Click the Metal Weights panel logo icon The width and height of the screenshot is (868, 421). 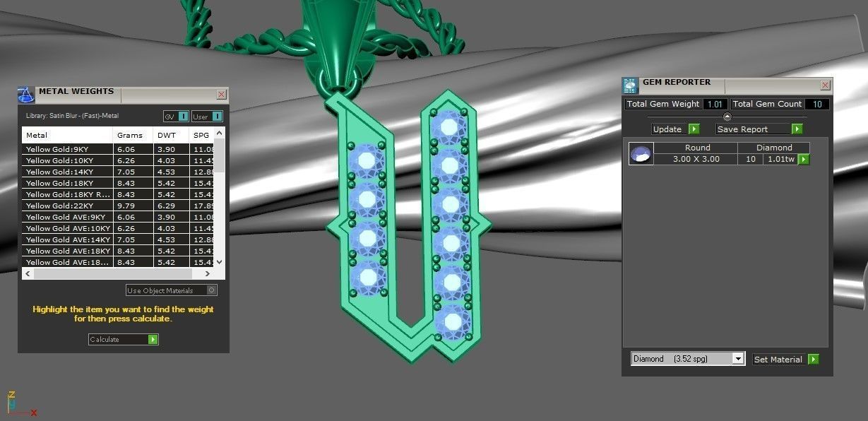point(26,95)
